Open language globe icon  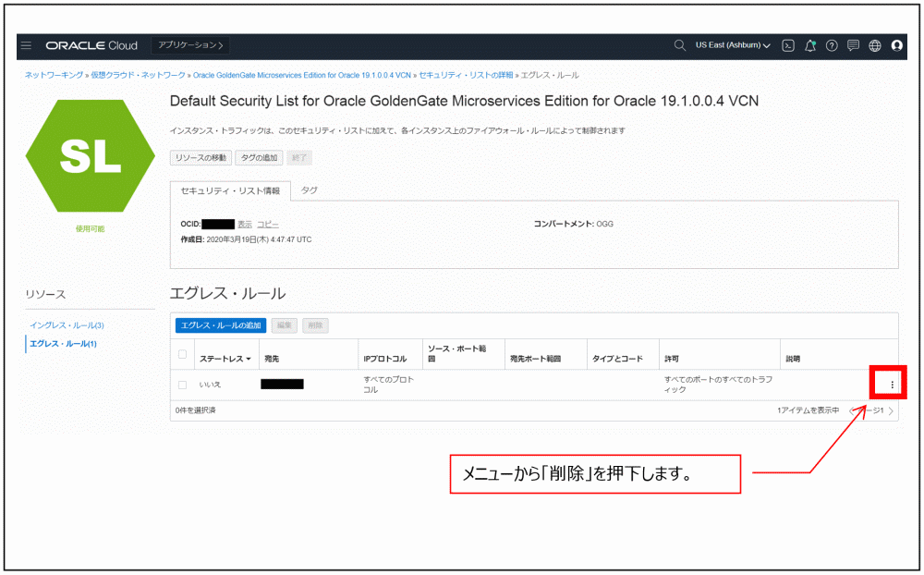click(x=874, y=45)
